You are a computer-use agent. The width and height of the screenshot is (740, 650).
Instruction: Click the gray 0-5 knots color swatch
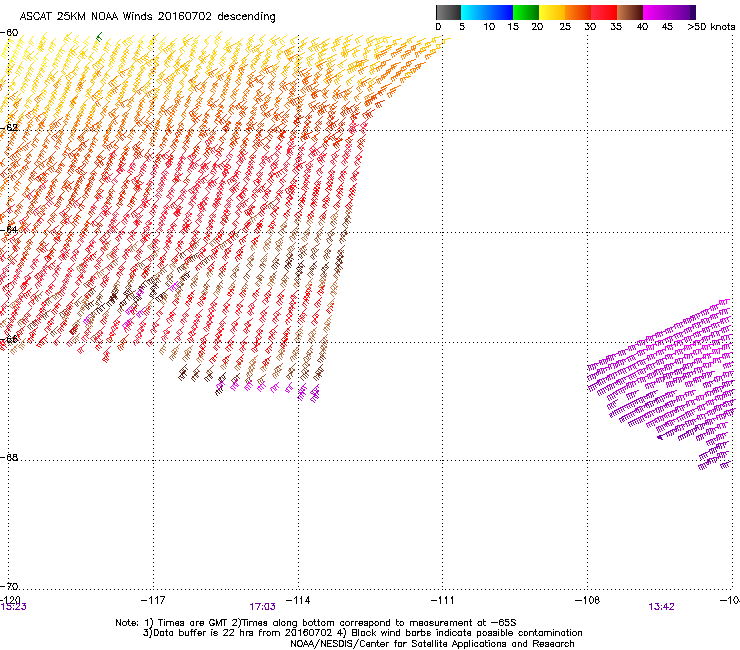pyautogui.click(x=448, y=12)
